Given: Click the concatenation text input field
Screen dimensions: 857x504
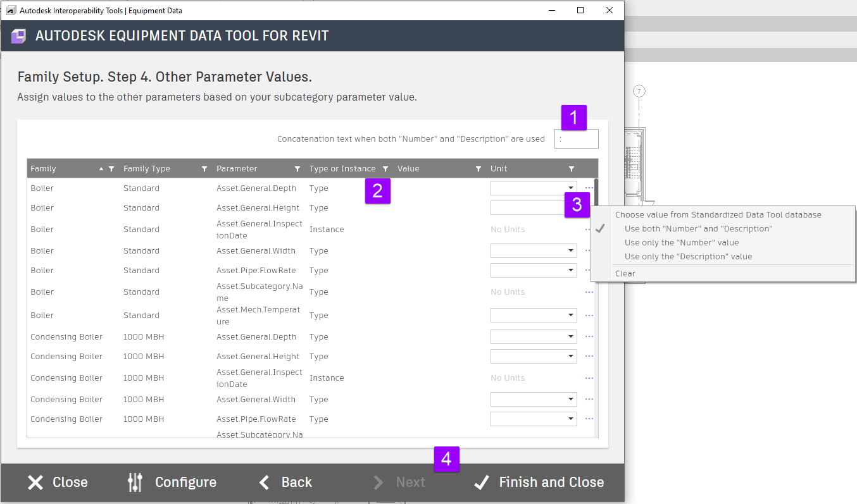Looking at the screenshot, I should (x=576, y=139).
